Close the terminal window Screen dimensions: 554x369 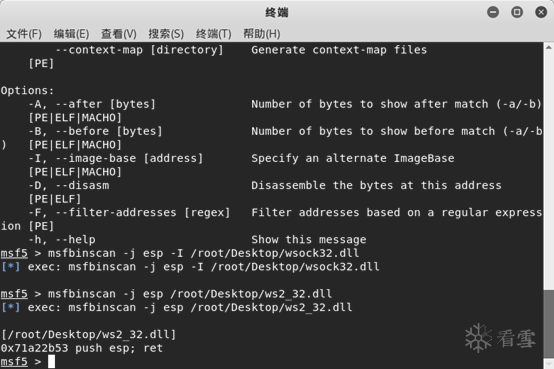tap(541, 12)
